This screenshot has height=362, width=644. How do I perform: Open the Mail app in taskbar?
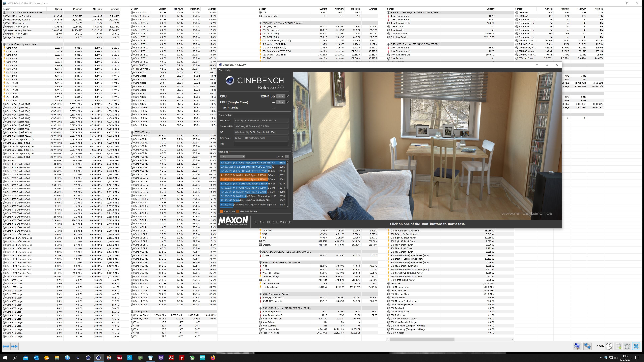point(26,358)
